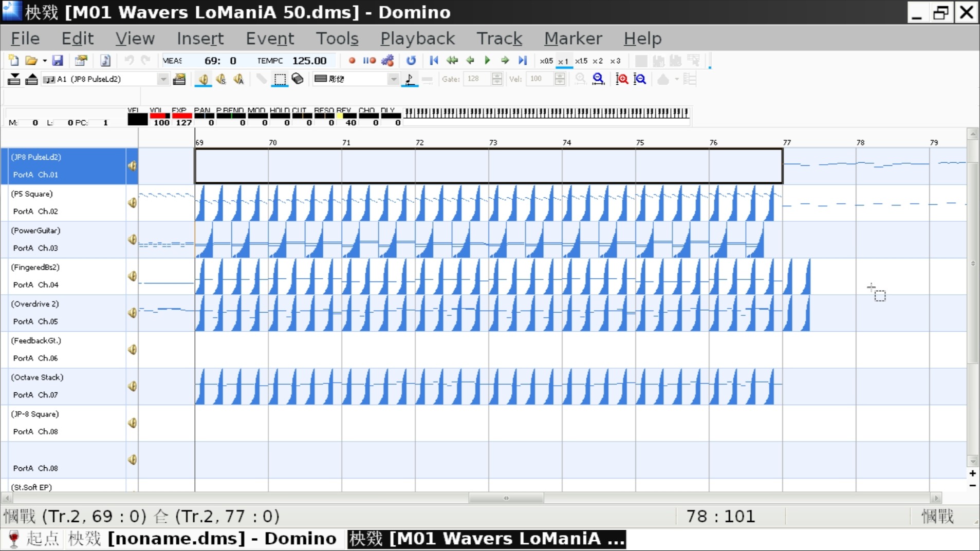Screen dimensions: 980x551
Task: Open the Playback menu
Action: coord(417,39)
